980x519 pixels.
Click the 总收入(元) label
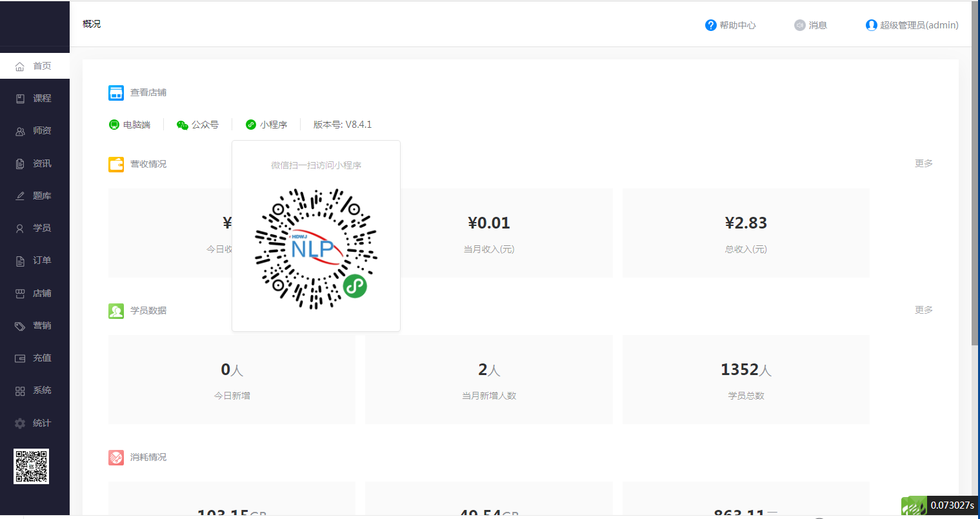pos(746,249)
